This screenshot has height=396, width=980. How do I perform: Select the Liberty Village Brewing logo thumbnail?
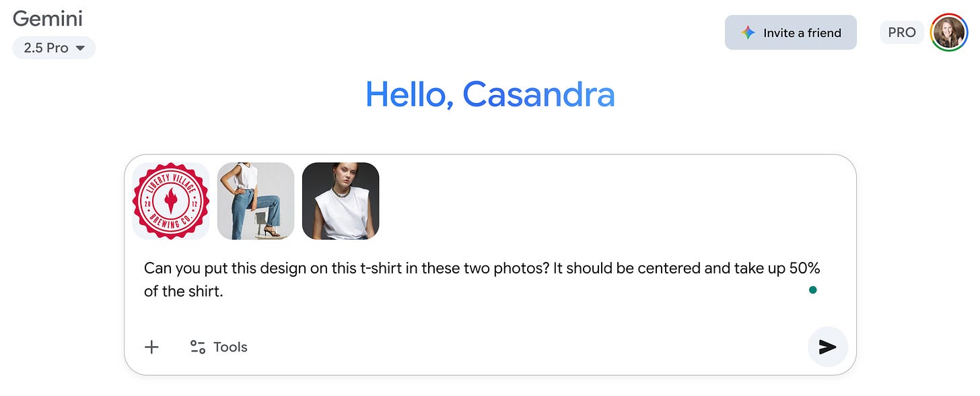click(x=171, y=200)
